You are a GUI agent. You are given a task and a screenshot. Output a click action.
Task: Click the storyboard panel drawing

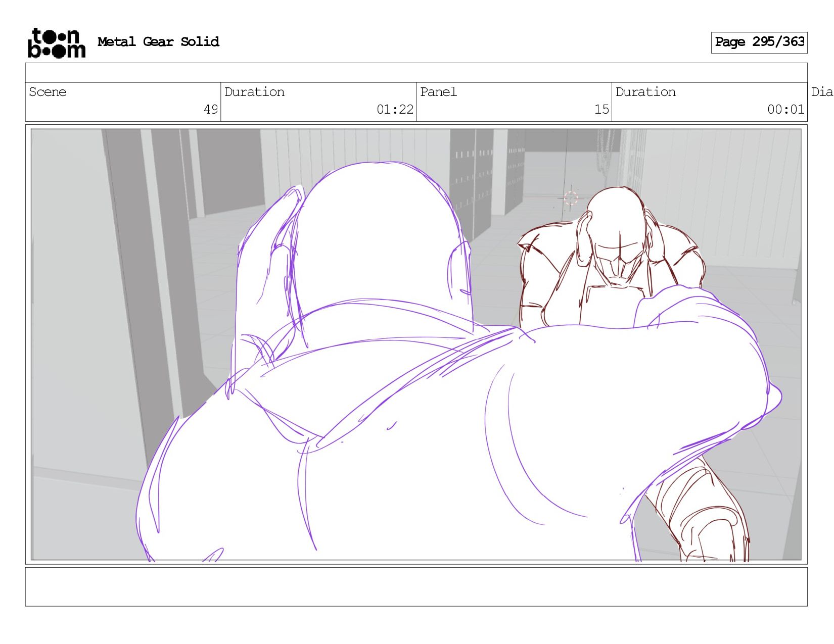coord(416,344)
